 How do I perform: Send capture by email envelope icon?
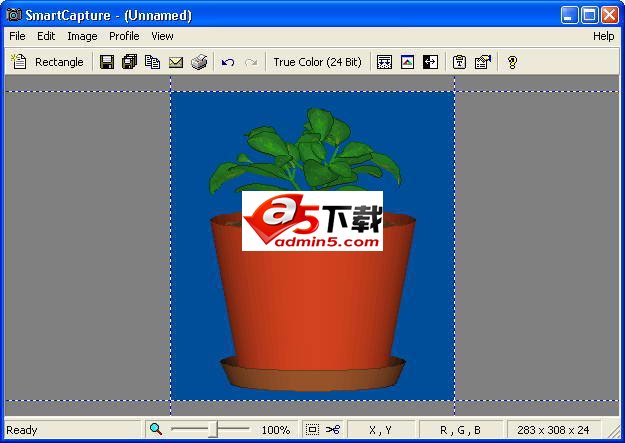pyautogui.click(x=176, y=62)
